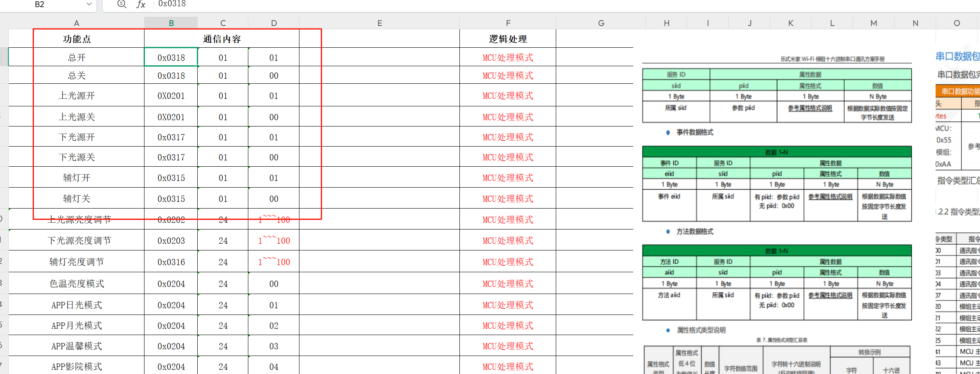Select the 总关 cell

76,75
